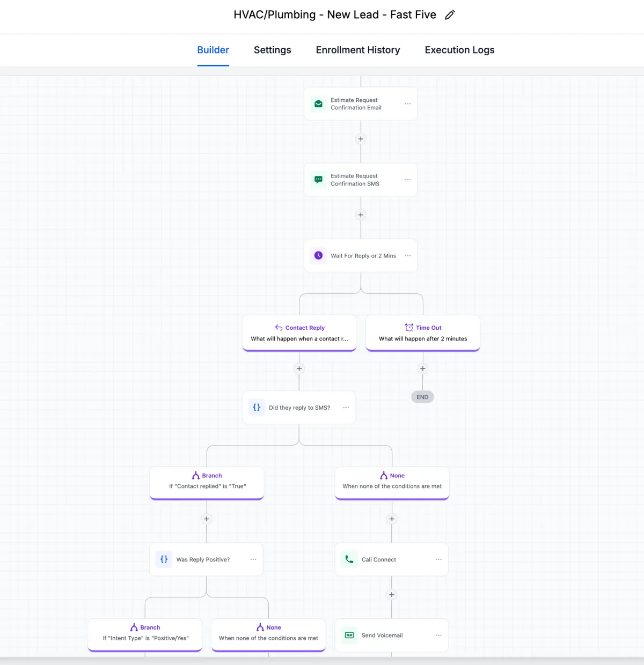
Task: Go to the Enrollment History tab
Action: 358,50
